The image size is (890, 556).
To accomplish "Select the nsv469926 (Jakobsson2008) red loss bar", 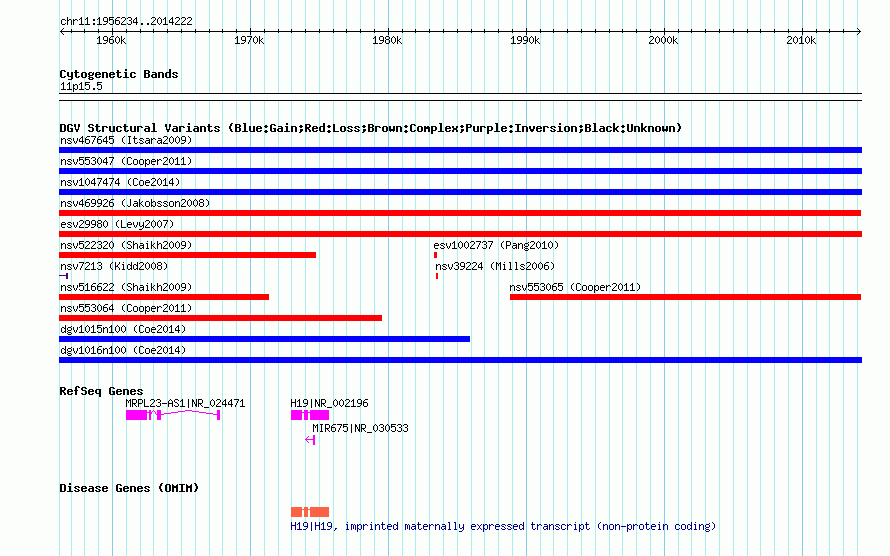I will 460,213.
